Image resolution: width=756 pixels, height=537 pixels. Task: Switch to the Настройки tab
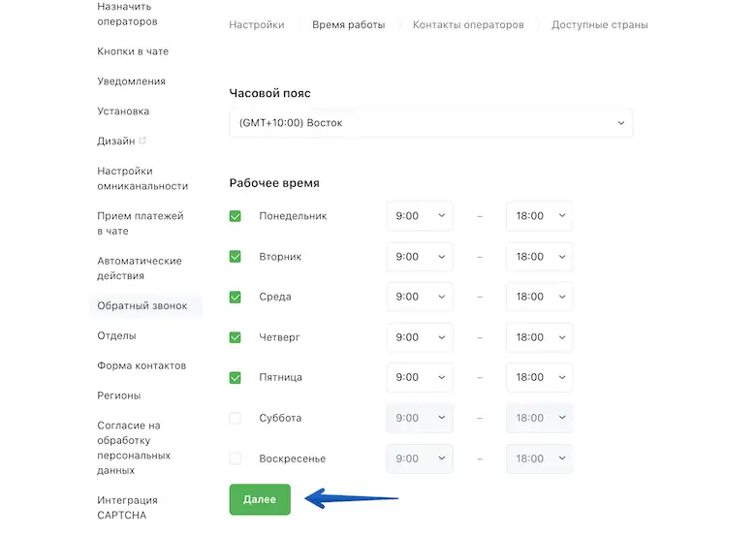[257, 25]
